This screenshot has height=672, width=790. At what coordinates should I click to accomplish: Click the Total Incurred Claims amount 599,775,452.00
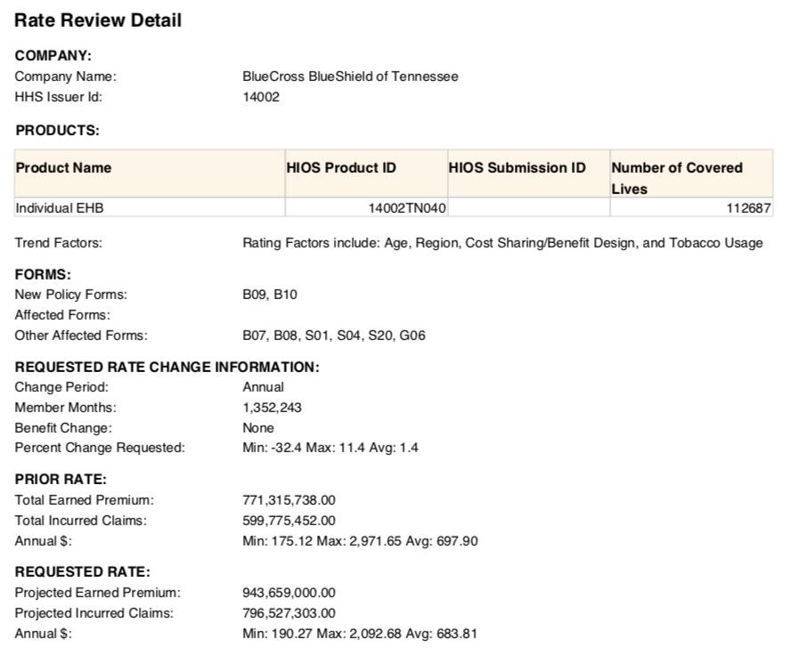point(289,521)
